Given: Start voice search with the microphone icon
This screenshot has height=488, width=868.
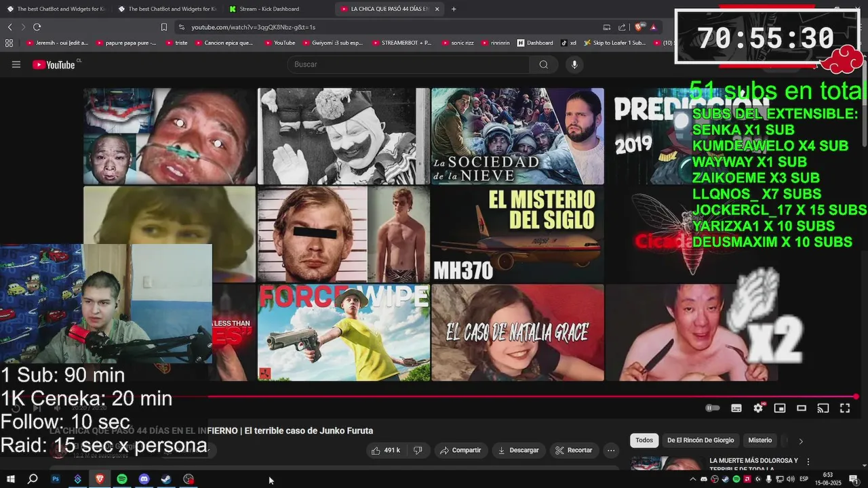Looking at the screenshot, I should [574, 64].
